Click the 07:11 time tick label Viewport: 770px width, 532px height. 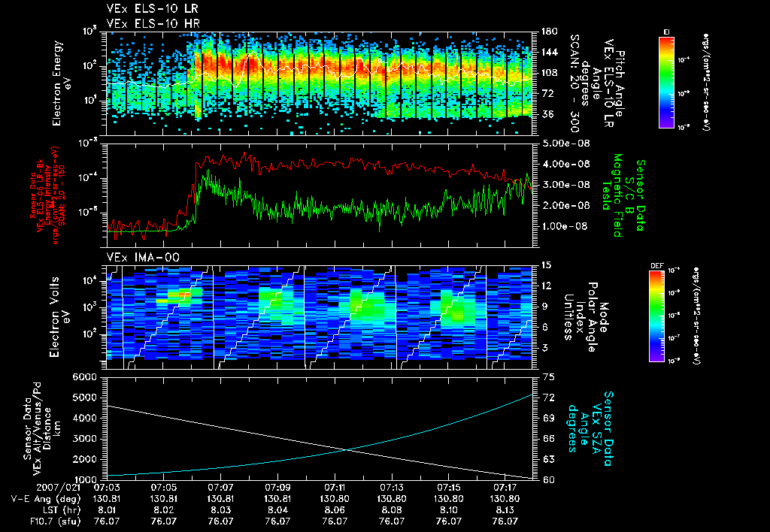[x=335, y=488]
